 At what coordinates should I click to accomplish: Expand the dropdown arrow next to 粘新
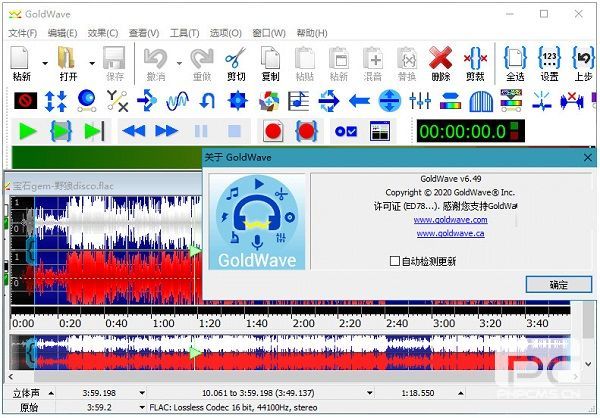tap(45, 63)
